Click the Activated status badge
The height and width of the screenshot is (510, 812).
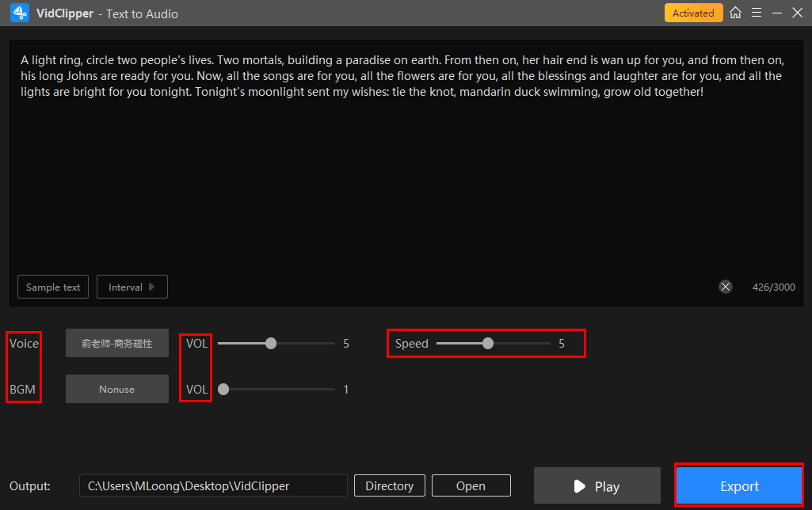(x=693, y=13)
